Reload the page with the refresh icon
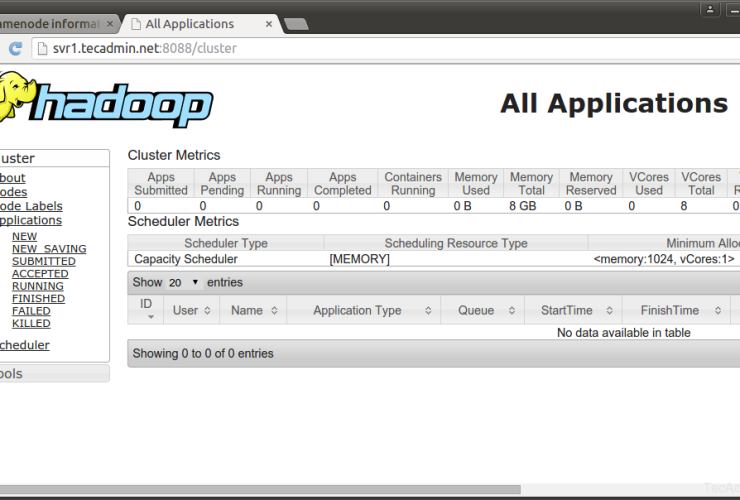This screenshot has width=740, height=500. coord(15,48)
